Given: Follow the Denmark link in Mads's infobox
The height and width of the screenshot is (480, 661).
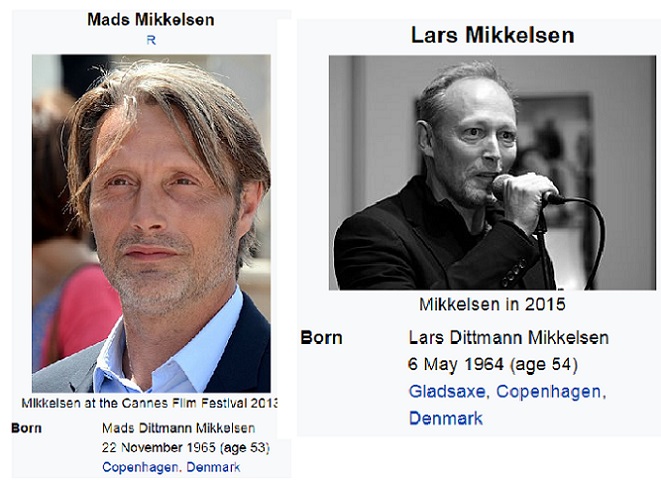Looking at the screenshot, I should click(x=213, y=467).
